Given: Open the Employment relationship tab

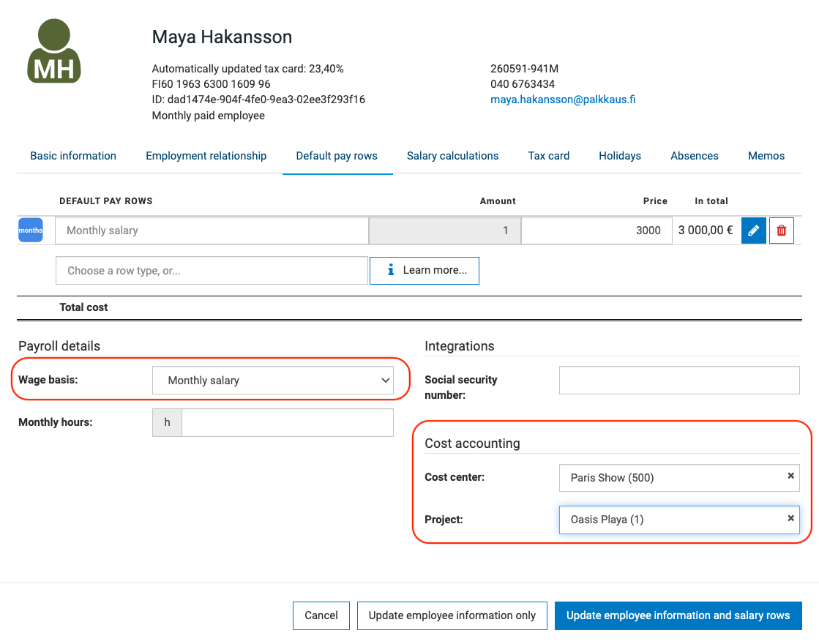Looking at the screenshot, I should point(206,156).
